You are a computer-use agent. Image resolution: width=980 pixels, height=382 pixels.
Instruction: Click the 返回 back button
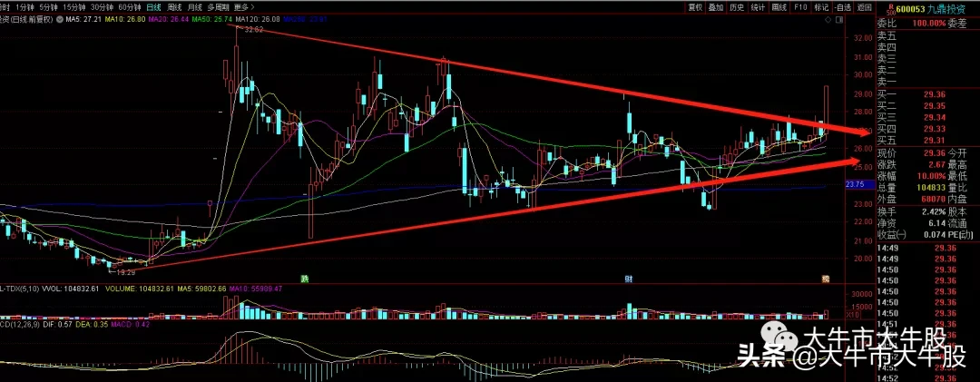(x=865, y=7)
